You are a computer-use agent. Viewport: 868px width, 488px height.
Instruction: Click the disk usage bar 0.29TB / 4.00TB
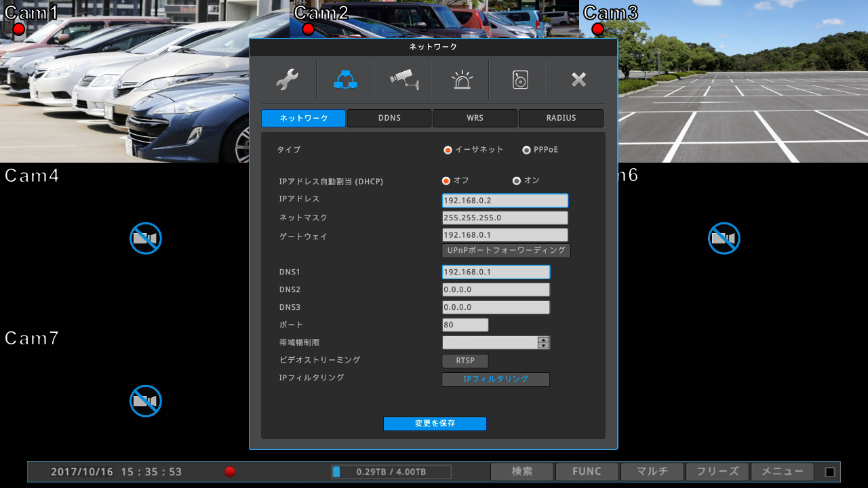[x=391, y=472]
